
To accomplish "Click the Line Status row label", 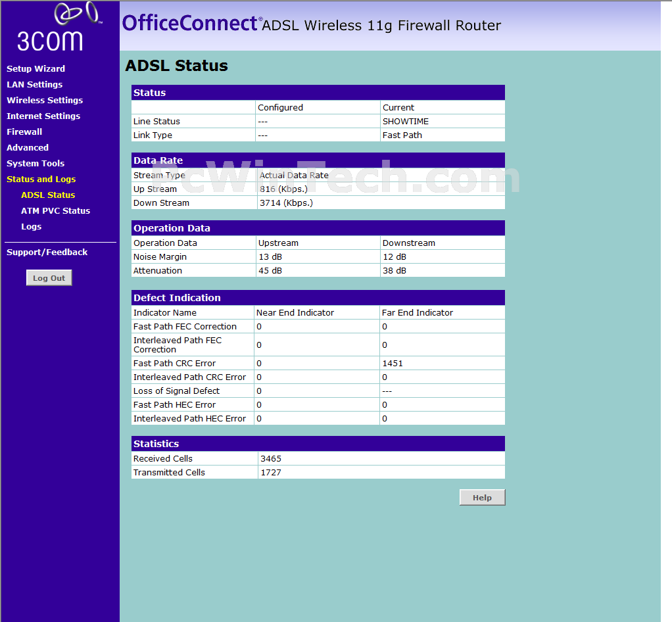I will tap(156, 122).
